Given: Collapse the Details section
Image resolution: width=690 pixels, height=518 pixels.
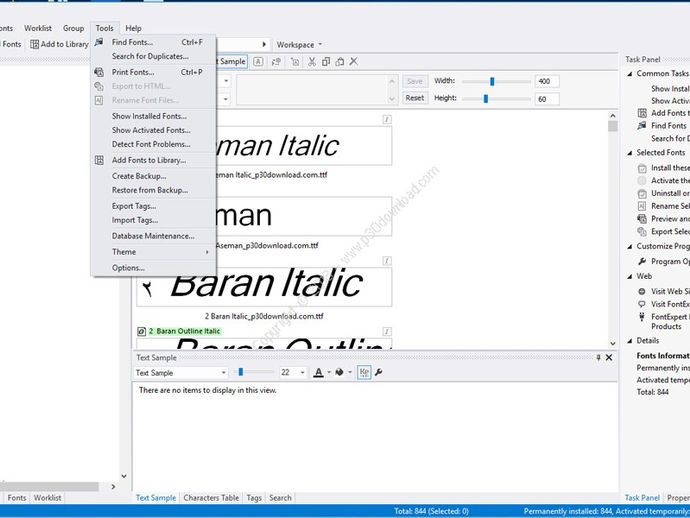Looking at the screenshot, I should [630, 341].
